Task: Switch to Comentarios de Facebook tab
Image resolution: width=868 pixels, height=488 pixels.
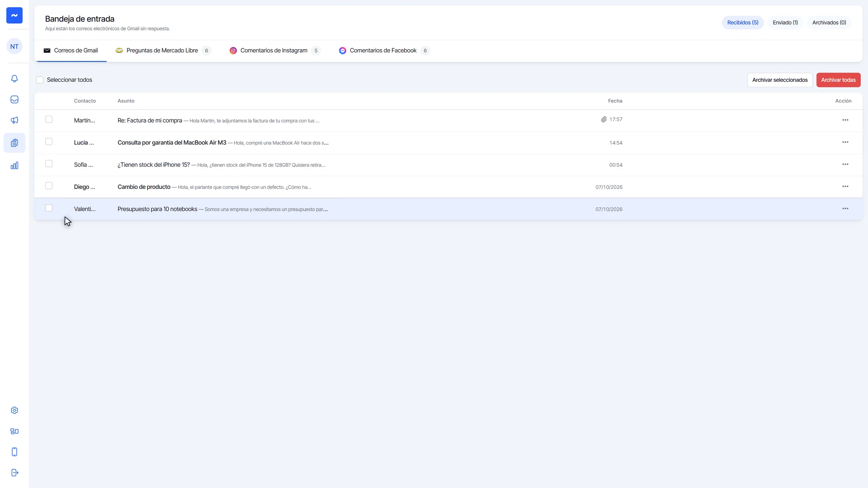Action: [x=384, y=51]
